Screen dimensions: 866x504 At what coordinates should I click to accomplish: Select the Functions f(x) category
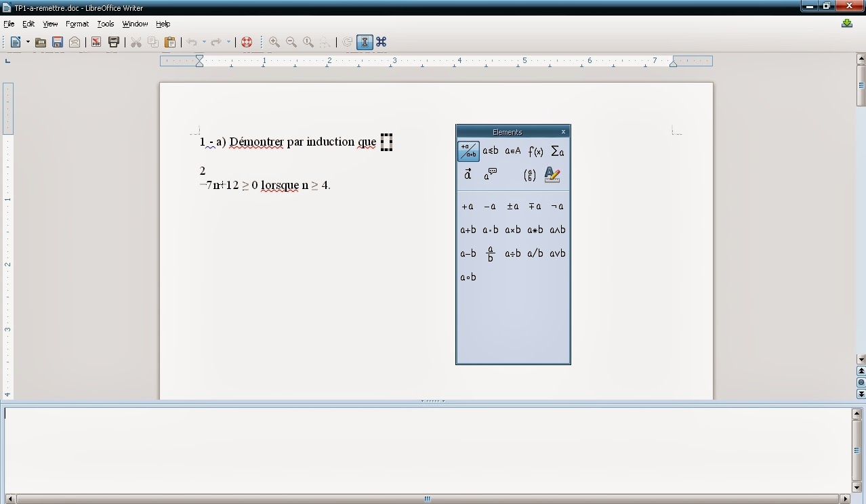point(535,151)
